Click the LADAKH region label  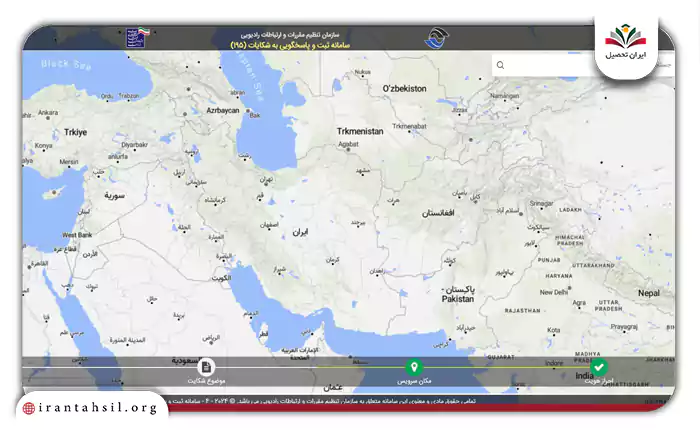[570, 209]
